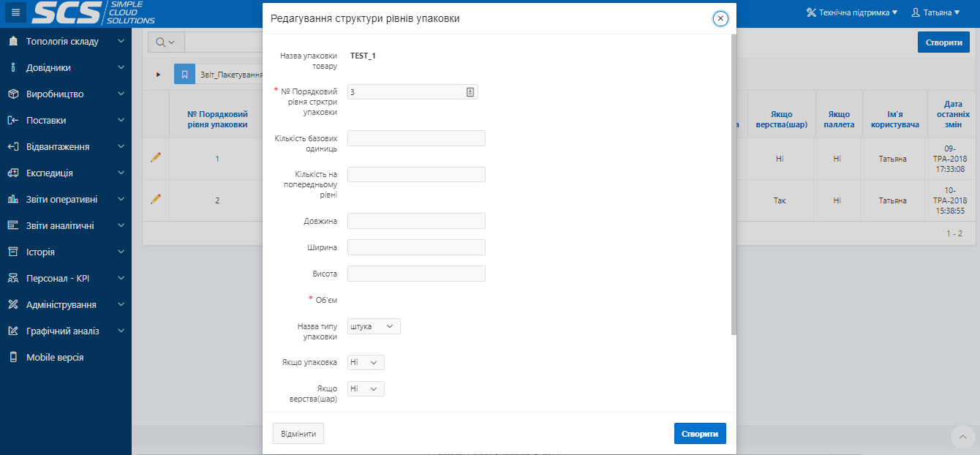Click the Технічна підтримка wrench icon

click(x=811, y=12)
